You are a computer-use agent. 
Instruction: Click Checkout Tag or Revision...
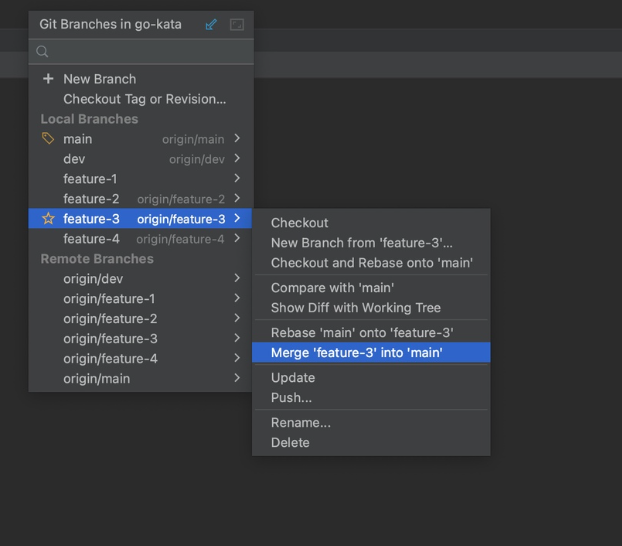(144, 99)
